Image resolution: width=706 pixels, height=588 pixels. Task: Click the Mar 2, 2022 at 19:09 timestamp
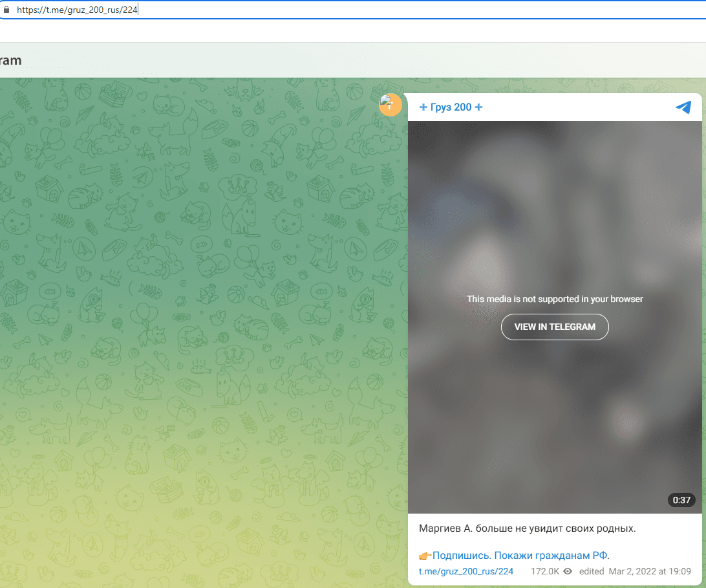pos(650,571)
